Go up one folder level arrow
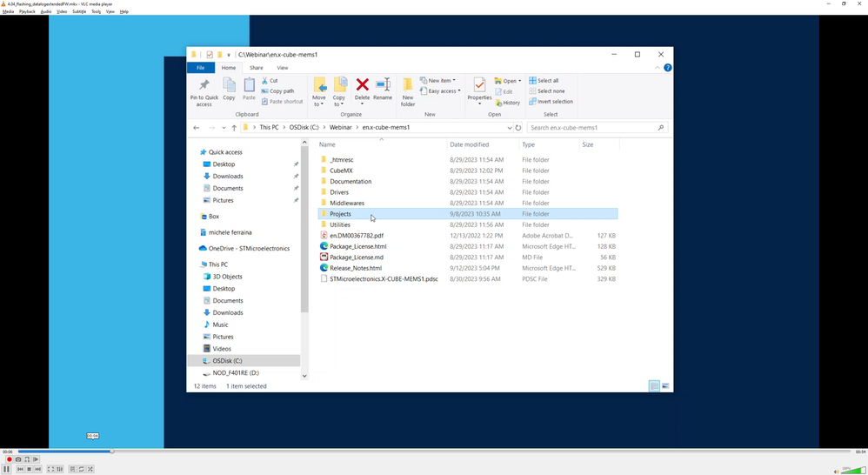 coord(234,128)
